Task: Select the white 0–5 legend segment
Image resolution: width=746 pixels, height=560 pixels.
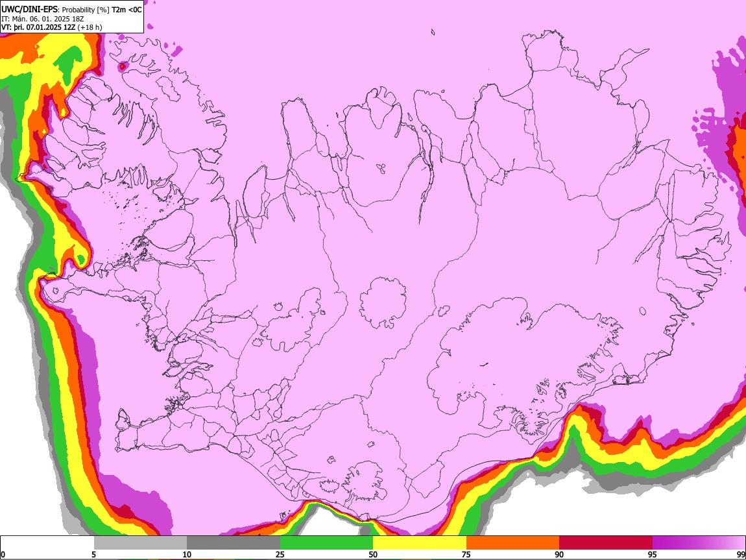Action: point(47,542)
